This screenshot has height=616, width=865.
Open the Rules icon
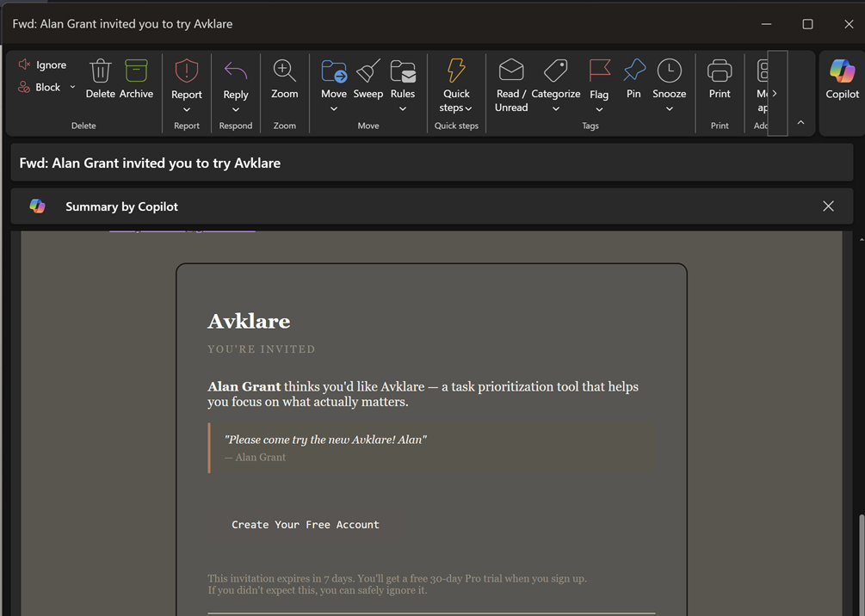(x=403, y=71)
